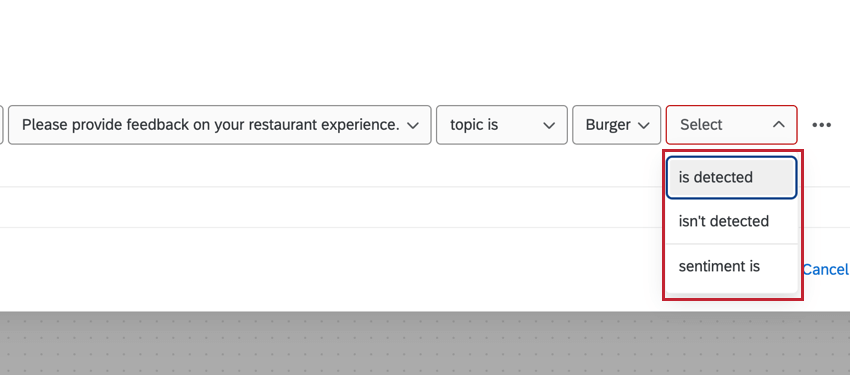Click the gray dotted background area
This screenshot has height=375, width=850.
click(425, 344)
